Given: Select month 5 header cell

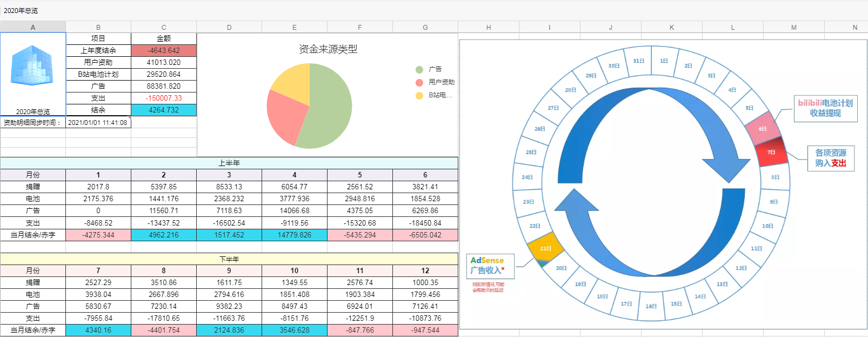Looking at the screenshot, I should pyautogui.click(x=360, y=175).
